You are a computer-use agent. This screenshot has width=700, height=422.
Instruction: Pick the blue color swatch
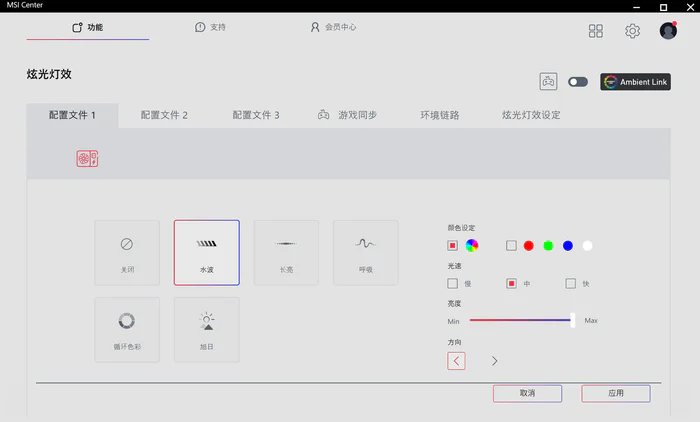coord(568,246)
